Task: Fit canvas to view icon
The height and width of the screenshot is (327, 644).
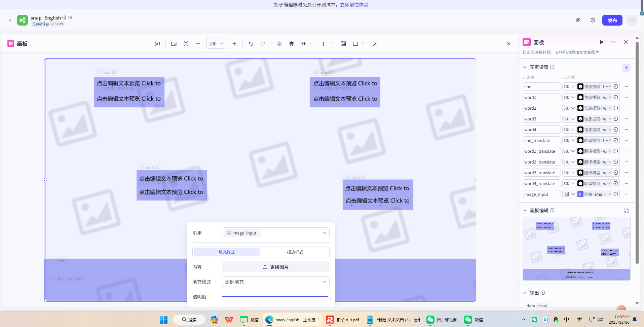Action: 186,44
